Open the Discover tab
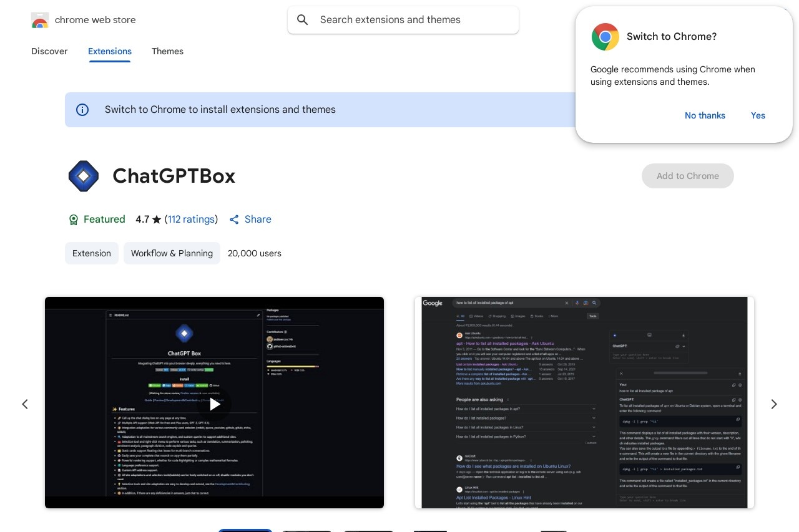799x532 pixels. [x=49, y=51]
